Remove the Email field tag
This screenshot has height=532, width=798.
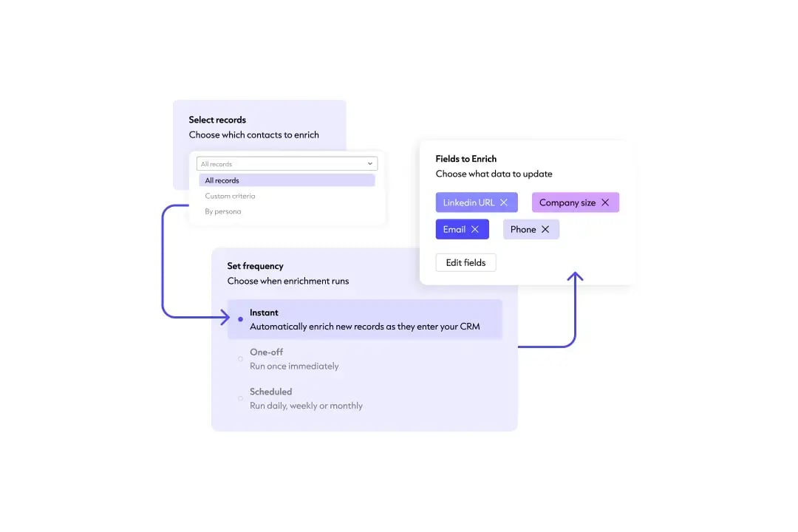pyautogui.click(x=475, y=229)
